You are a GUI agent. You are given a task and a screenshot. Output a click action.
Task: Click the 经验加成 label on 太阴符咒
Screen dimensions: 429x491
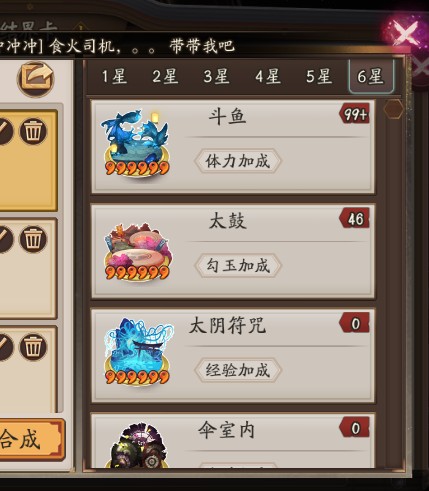click(238, 370)
